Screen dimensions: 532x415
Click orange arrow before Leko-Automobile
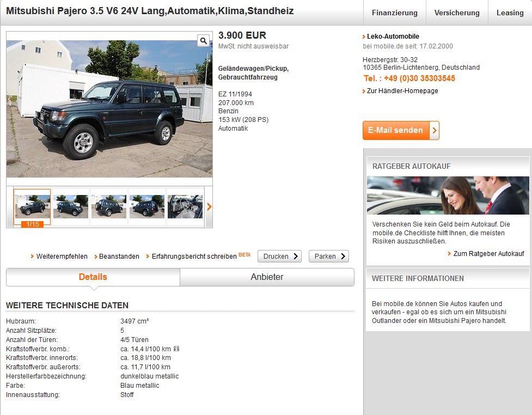[x=364, y=36]
